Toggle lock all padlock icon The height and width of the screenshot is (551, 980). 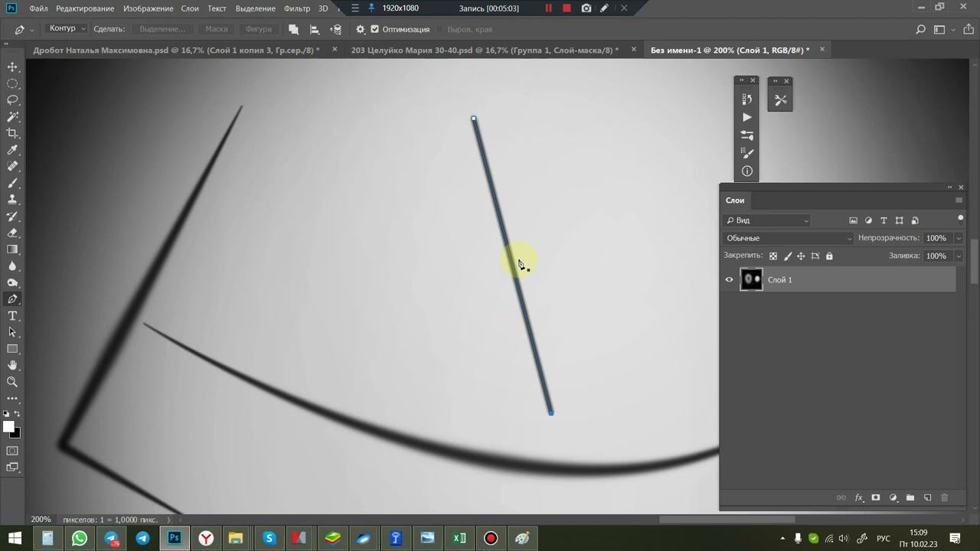[x=829, y=256]
